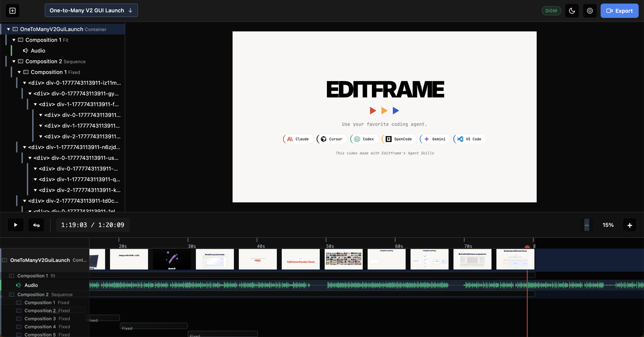Click the blue play triangle in preview
This screenshot has height=337, width=644.
pyautogui.click(x=396, y=110)
